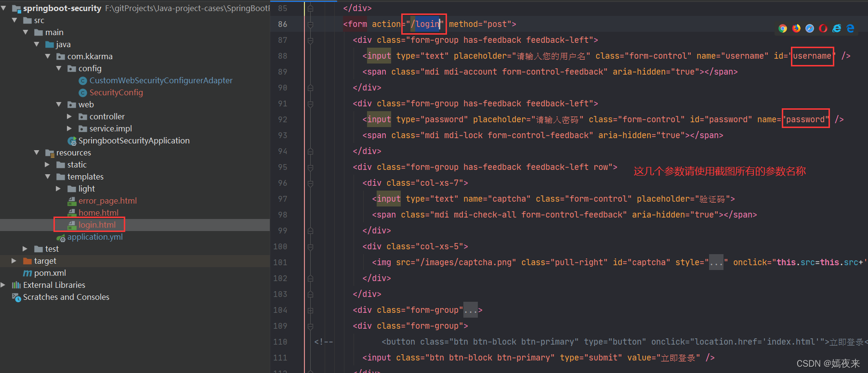This screenshot has width=868, height=373.
Task: Click the target folder icon
Action: [27, 261]
